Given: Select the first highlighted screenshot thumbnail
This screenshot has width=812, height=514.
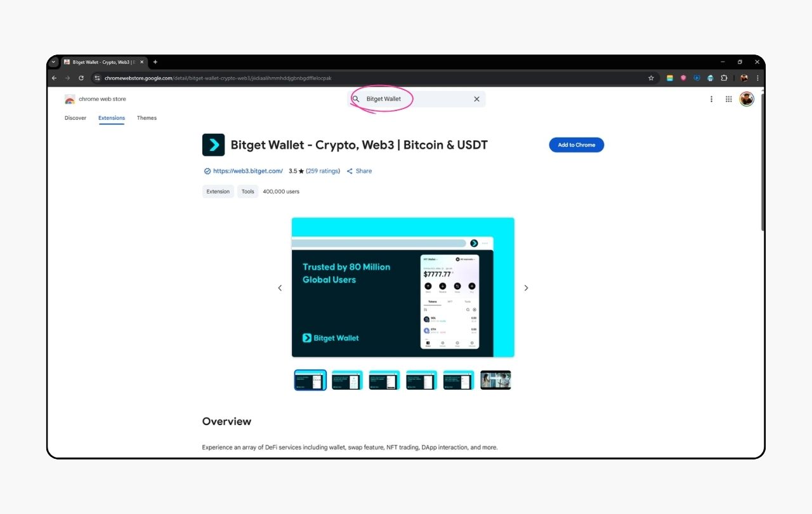Looking at the screenshot, I should (310, 380).
